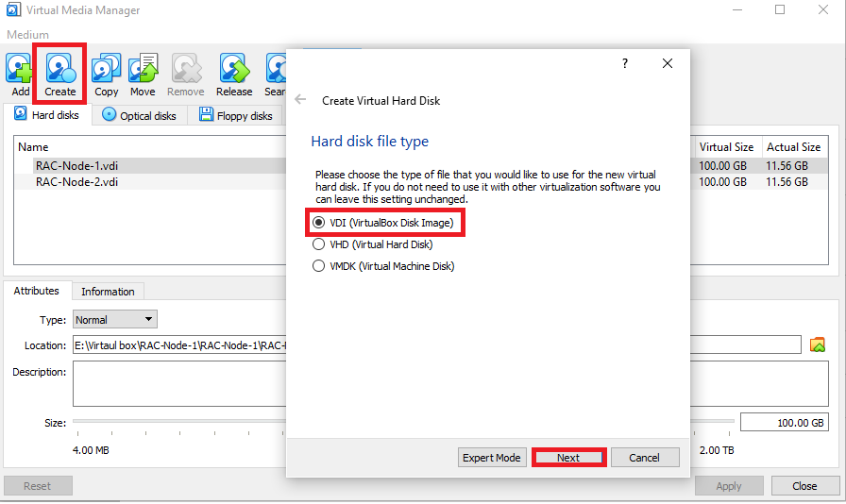
Task: Switch to the Attributes tab
Action: click(37, 291)
